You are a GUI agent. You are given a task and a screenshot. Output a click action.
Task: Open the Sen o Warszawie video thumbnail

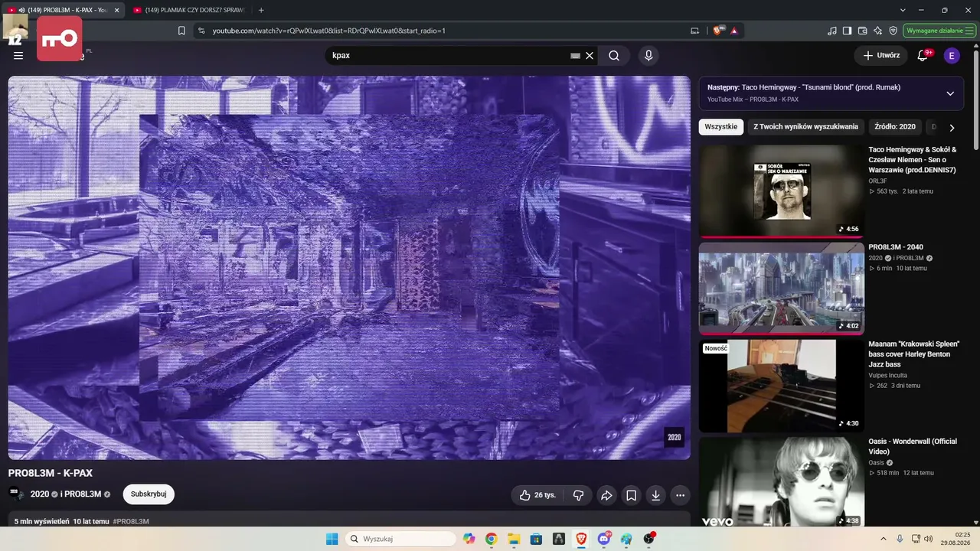[781, 191]
